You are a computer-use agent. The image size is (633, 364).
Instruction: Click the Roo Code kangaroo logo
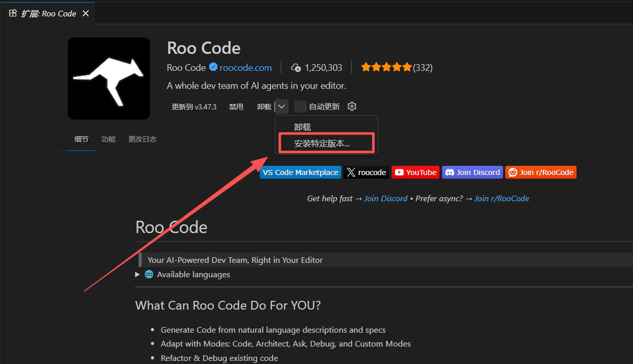pos(108,79)
